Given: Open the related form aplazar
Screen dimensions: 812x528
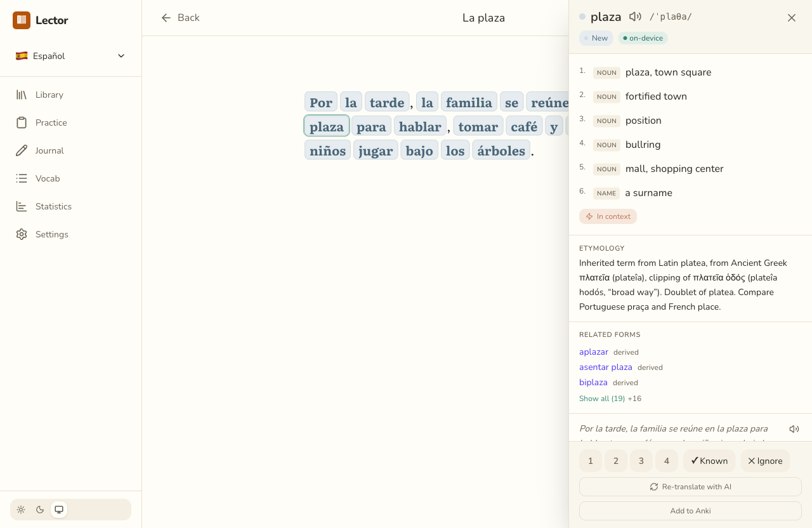Looking at the screenshot, I should (x=594, y=352).
